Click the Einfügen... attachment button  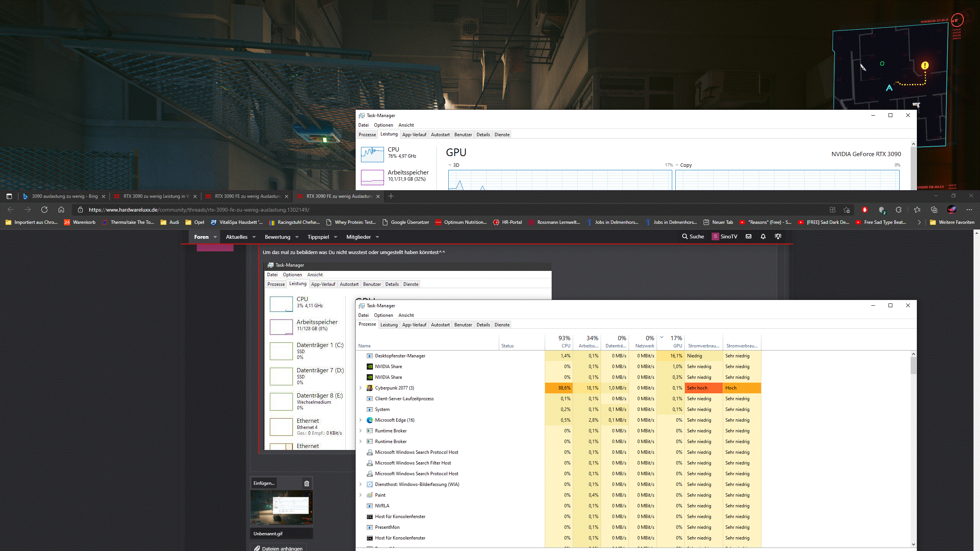(x=264, y=483)
